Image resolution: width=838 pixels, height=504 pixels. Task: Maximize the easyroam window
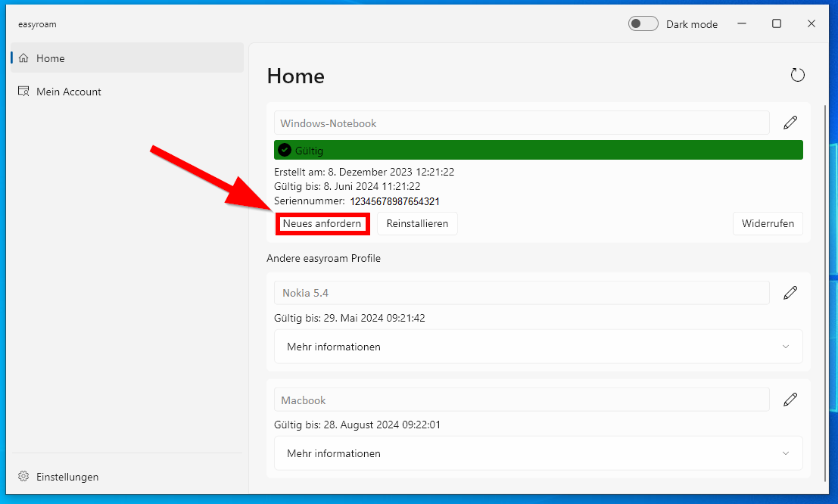click(x=777, y=23)
